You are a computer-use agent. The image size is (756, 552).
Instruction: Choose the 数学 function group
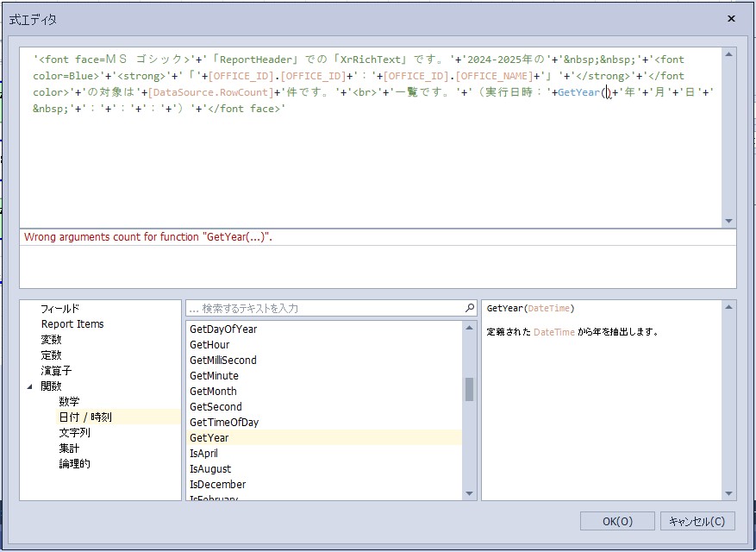pos(69,402)
